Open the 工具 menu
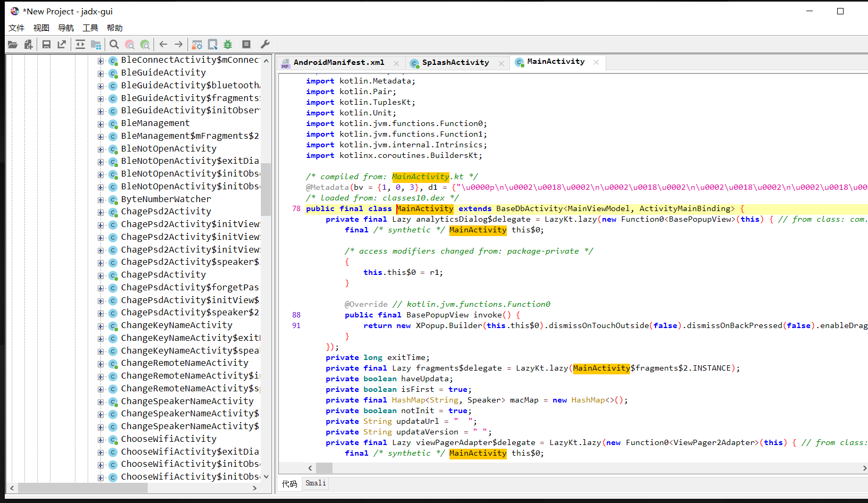This screenshot has width=868, height=503. point(90,28)
